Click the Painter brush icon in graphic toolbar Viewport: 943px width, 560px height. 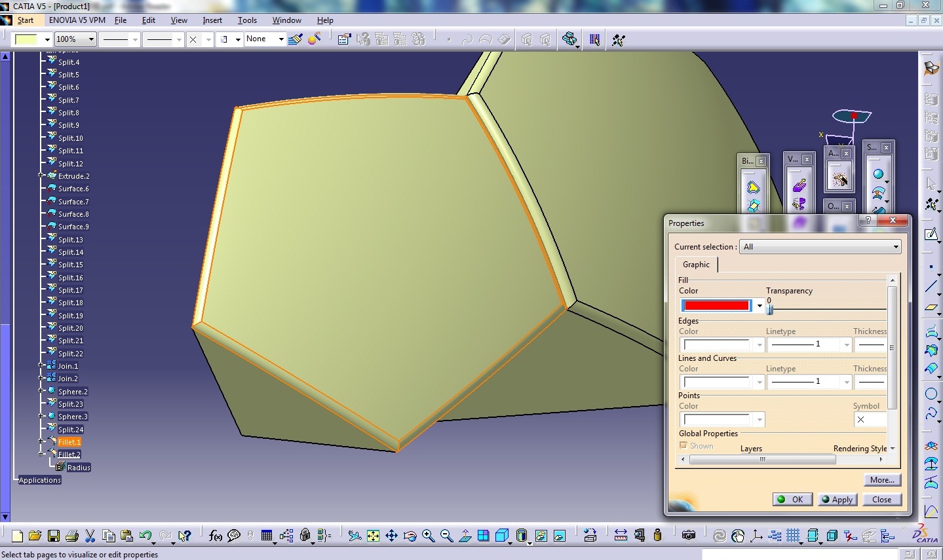[296, 39]
